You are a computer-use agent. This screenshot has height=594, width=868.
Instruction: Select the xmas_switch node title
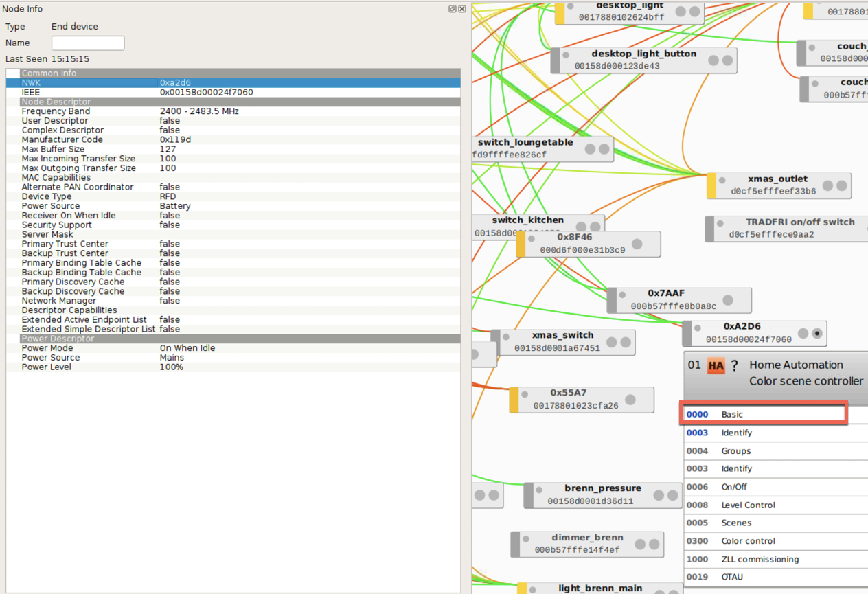click(x=562, y=335)
